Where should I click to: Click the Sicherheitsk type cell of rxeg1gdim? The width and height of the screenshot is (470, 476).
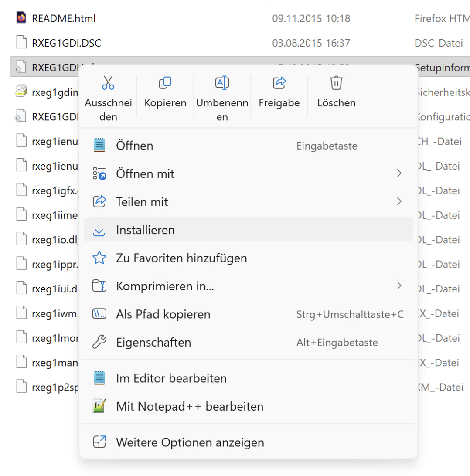click(x=443, y=92)
